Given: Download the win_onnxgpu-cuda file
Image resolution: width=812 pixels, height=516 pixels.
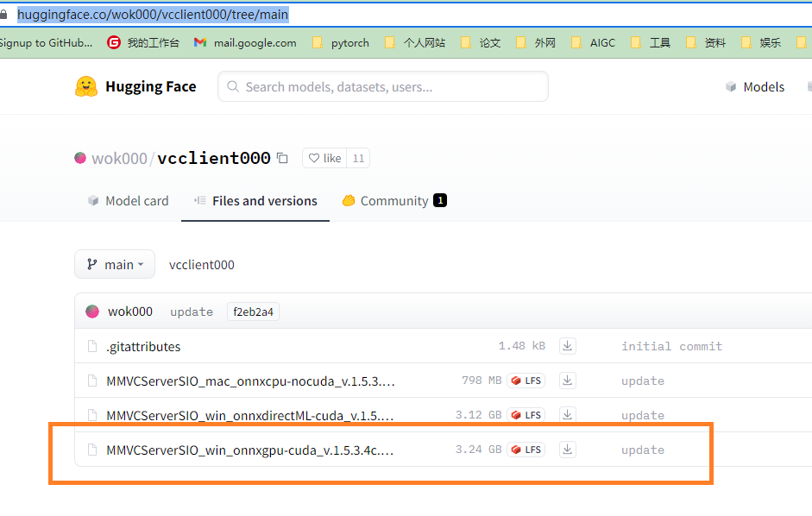Looking at the screenshot, I should [x=568, y=450].
